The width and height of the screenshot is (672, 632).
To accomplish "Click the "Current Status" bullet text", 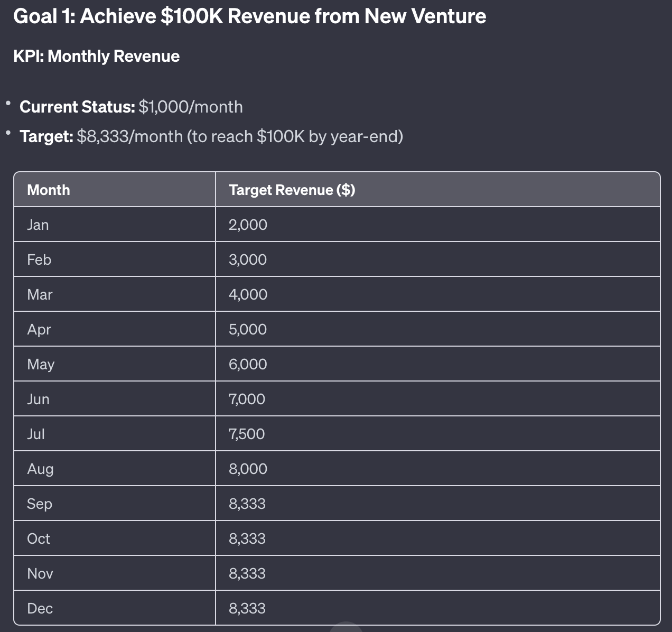I will 131,107.
